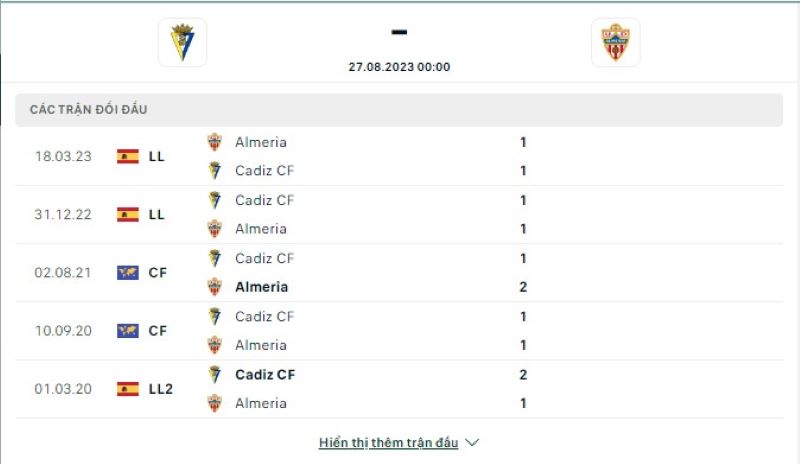Viewport: 800px width, 464px height.
Task: Open Almeria team from 18.03.23 match
Action: 260,142
